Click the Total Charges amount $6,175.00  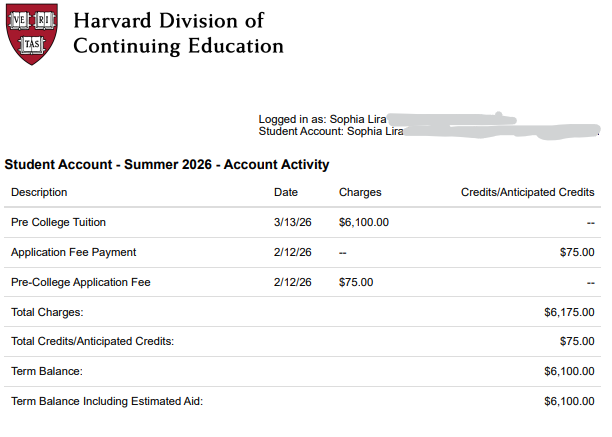(x=569, y=312)
